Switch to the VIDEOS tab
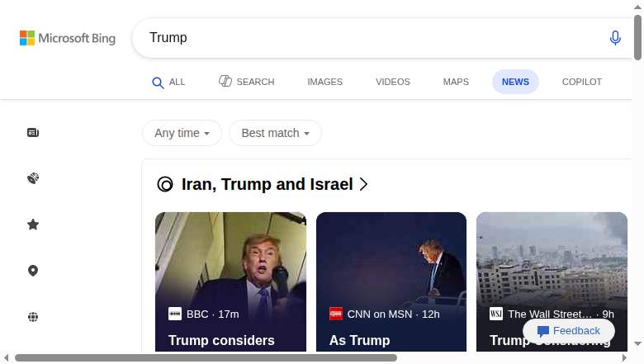The image size is (644, 364). [x=393, y=82]
